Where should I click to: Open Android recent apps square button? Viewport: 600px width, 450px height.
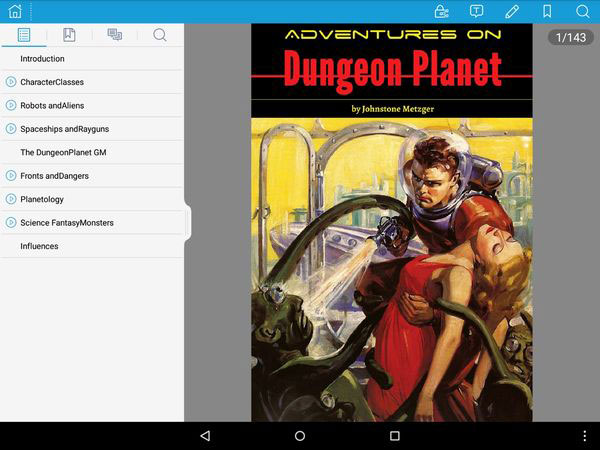[x=395, y=435]
